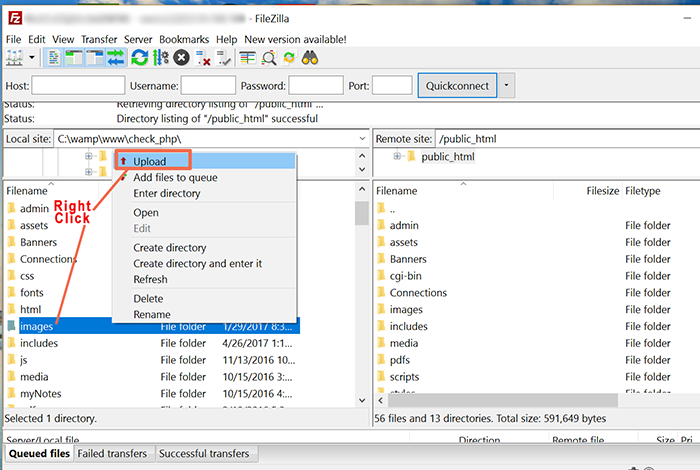
Task: Search remote files binoculars icon
Action: tap(310, 58)
